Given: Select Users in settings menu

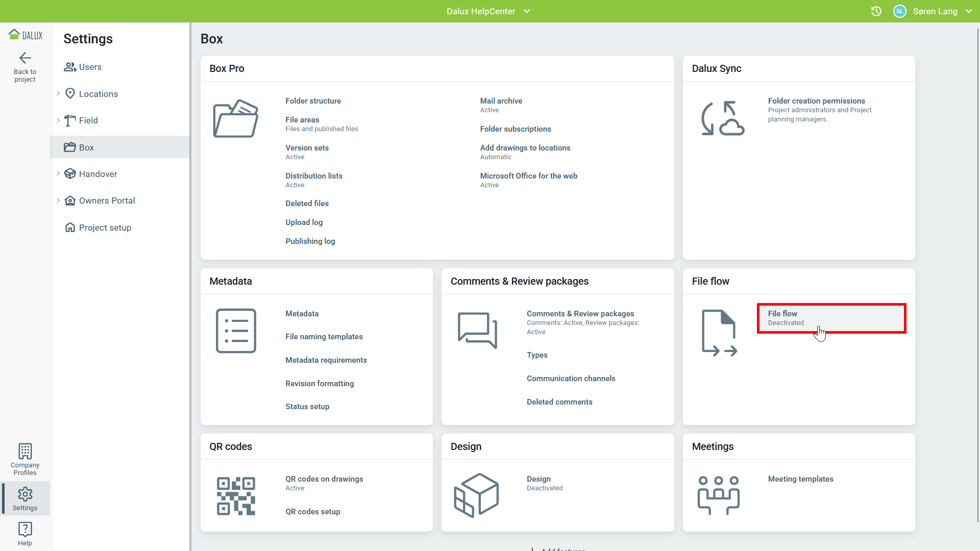Looking at the screenshot, I should pos(90,67).
